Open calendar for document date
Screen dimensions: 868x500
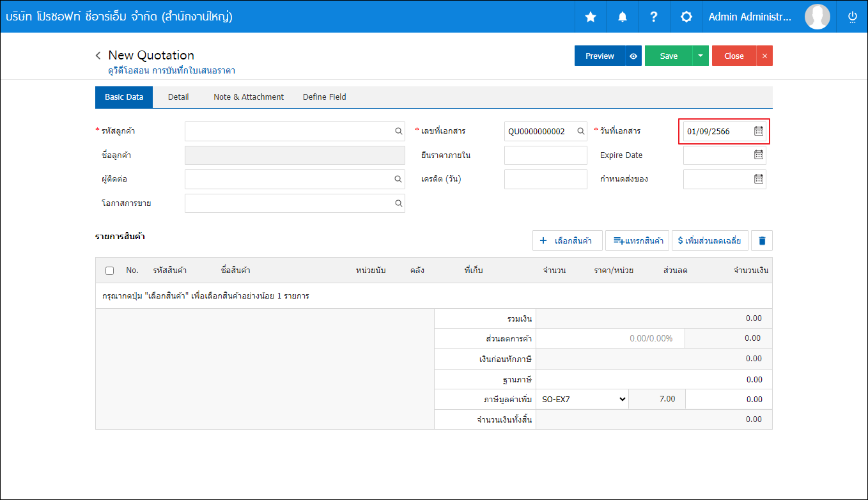(759, 131)
